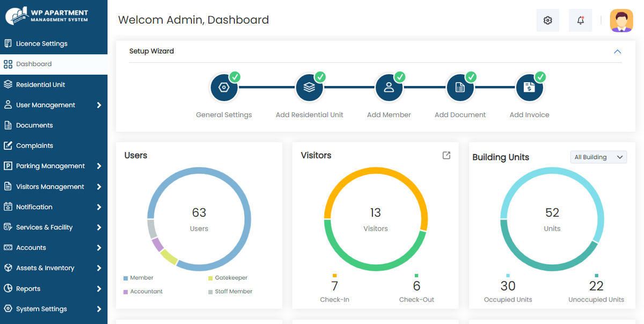Click the Staff Member legend color swatch
The image size is (644, 324).
pyautogui.click(x=210, y=292)
